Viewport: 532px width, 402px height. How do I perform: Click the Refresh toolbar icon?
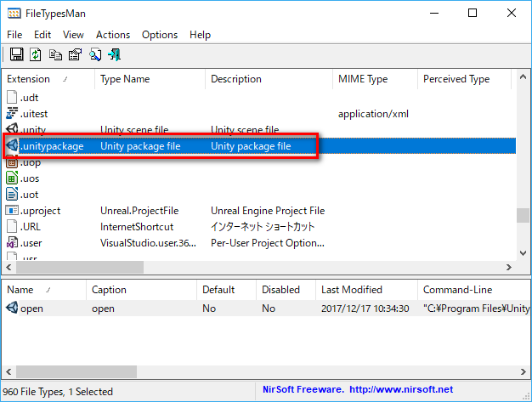(36, 54)
